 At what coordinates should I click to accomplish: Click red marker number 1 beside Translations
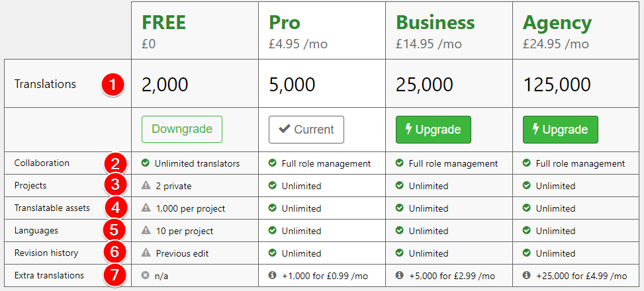[112, 85]
